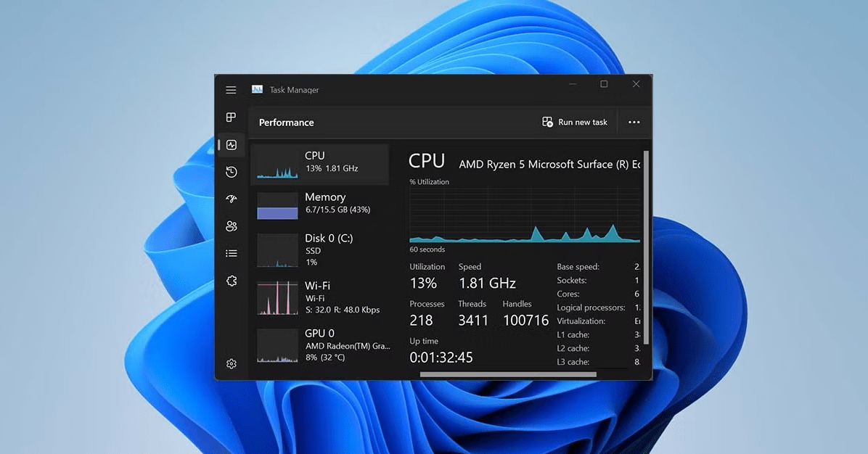
Task: Click the vertical scrollbar in the CPU pane
Action: (646, 247)
